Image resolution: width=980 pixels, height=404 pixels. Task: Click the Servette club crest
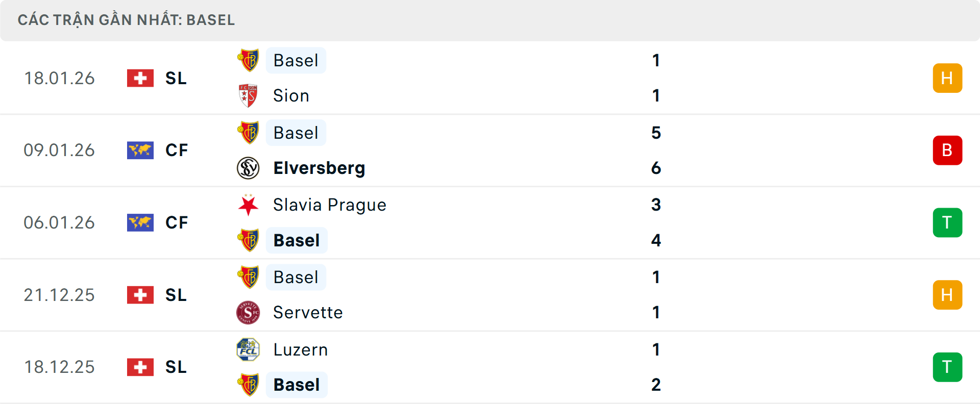coord(248,312)
